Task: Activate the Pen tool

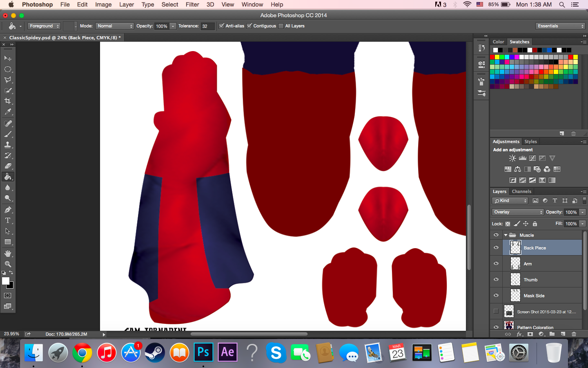Action: click(x=8, y=210)
